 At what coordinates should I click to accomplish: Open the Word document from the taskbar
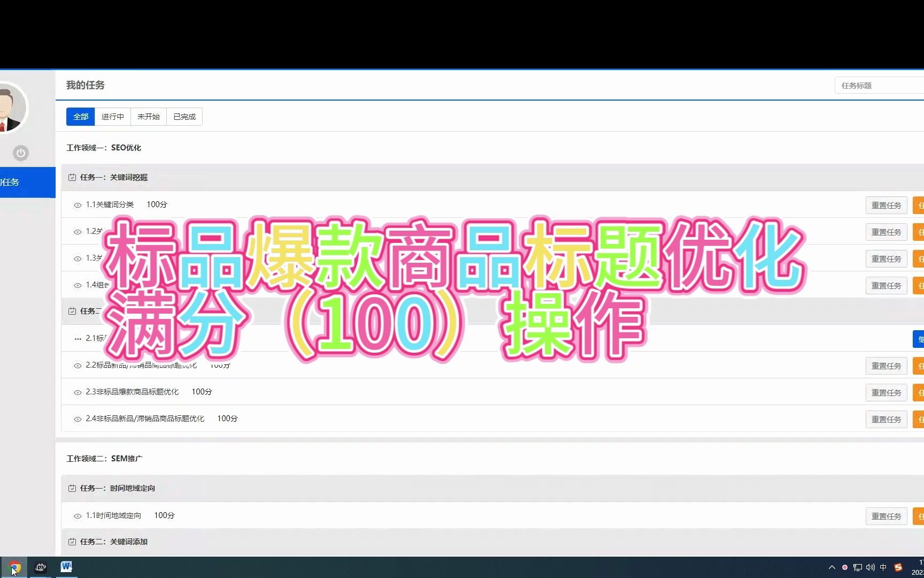pos(66,567)
